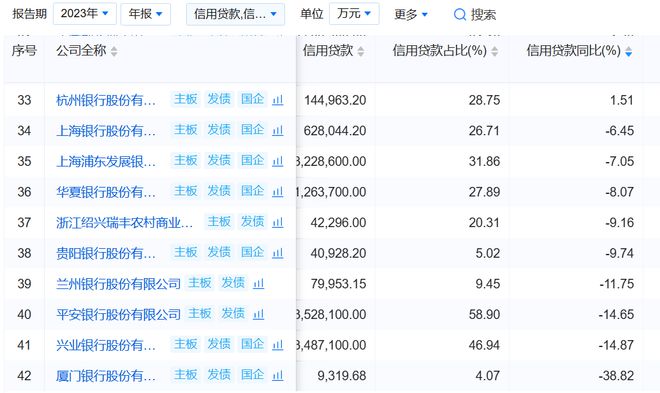Click the 序号 column header
660x393 pixels.
pyautogui.click(x=24, y=51)
